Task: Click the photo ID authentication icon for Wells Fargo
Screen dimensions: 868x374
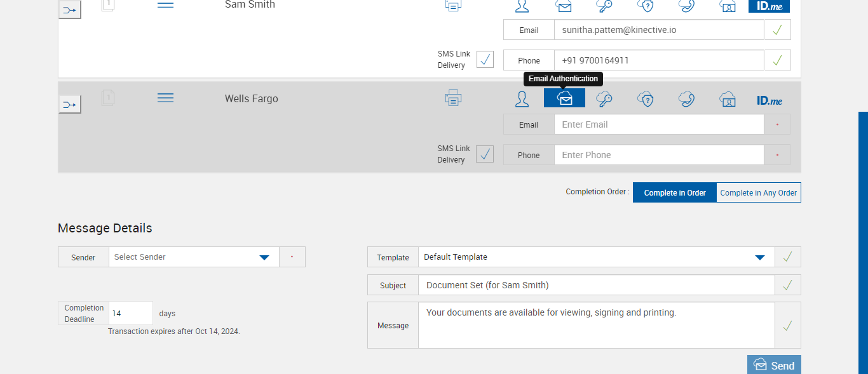Action: coord(728,99)
